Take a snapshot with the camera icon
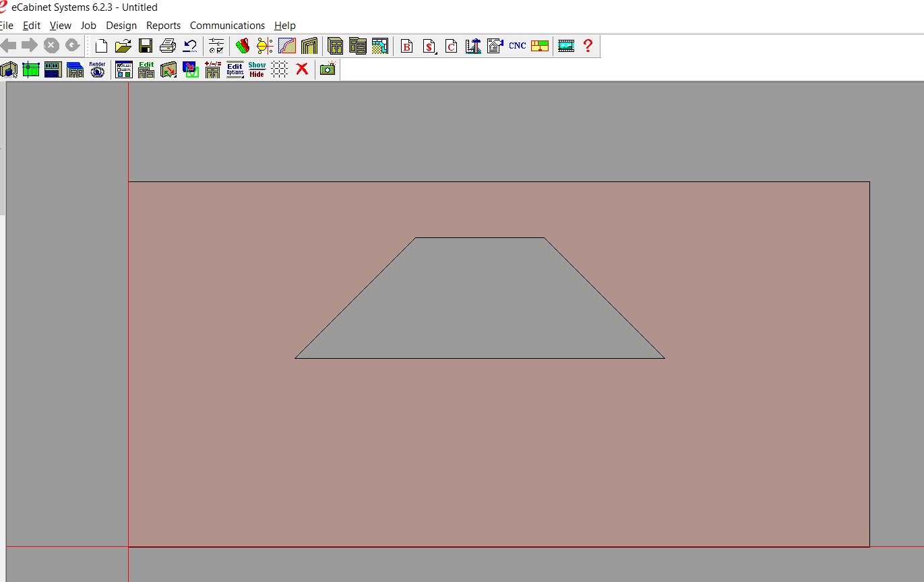Viewport: 924px width, 582px height. click(328, 69)
